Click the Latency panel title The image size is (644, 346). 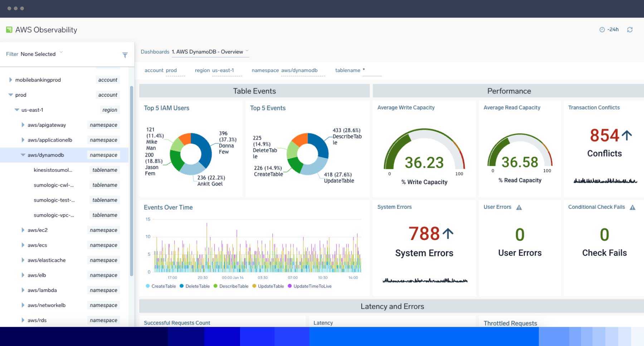point(323,323)
